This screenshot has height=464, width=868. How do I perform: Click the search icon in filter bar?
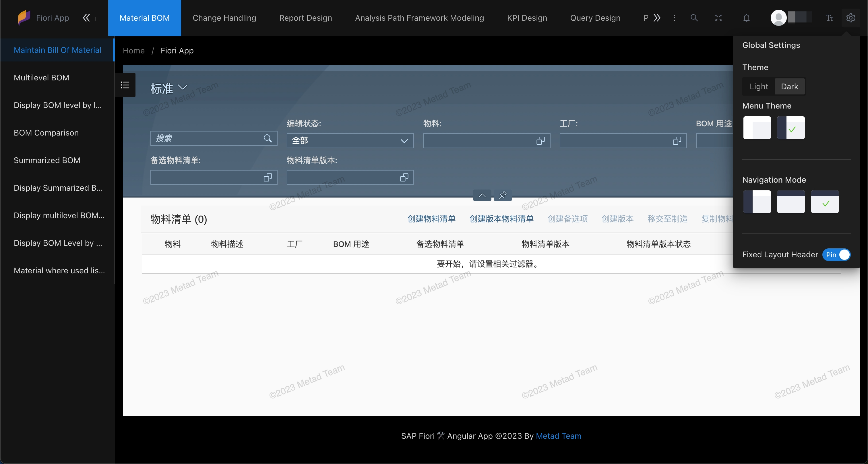[x=268, y=138]
